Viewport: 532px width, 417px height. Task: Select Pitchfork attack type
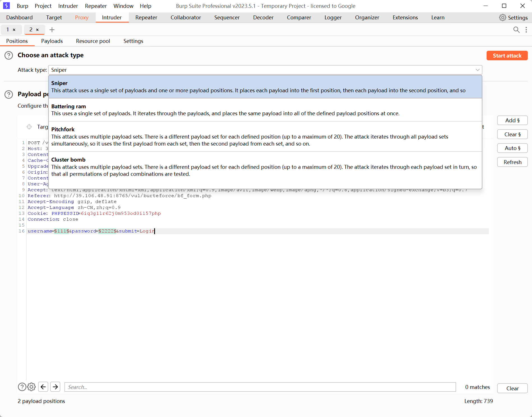(265, 137)
